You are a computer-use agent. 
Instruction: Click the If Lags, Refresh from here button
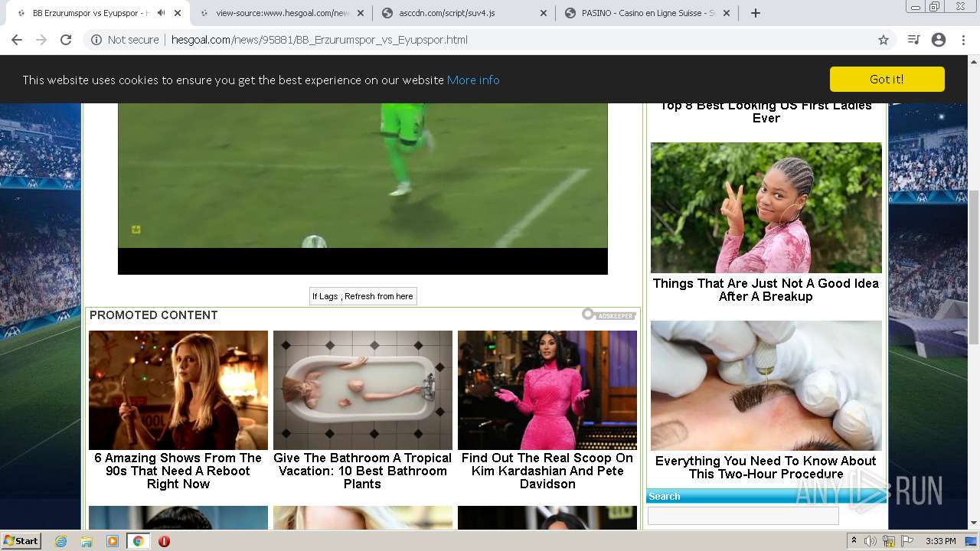(x=363, y=296)
